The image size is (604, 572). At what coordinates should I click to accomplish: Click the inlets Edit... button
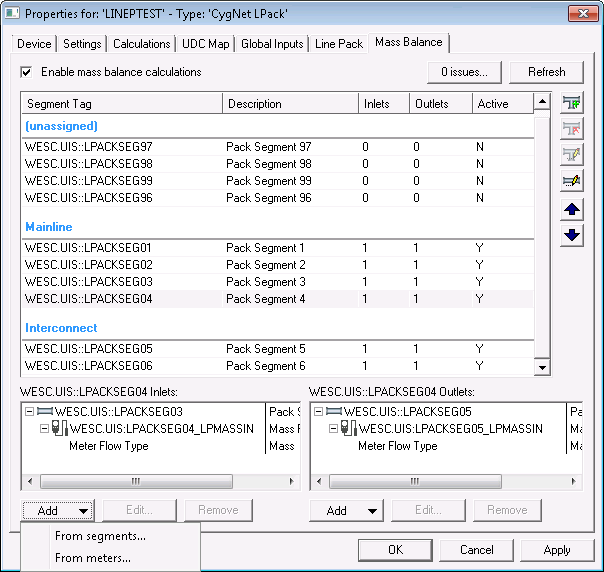tap(139, 510)
